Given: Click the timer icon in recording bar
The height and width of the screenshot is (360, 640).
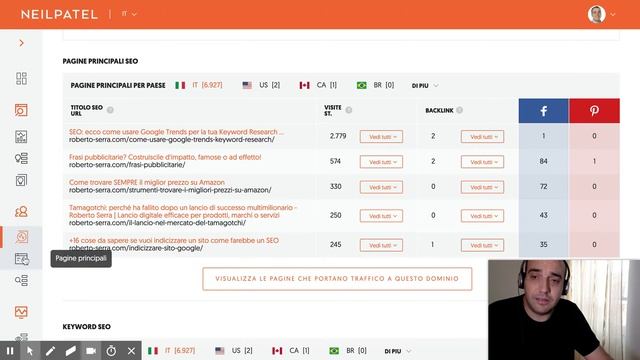Looking at the screenshot, I should click(111, 351).
